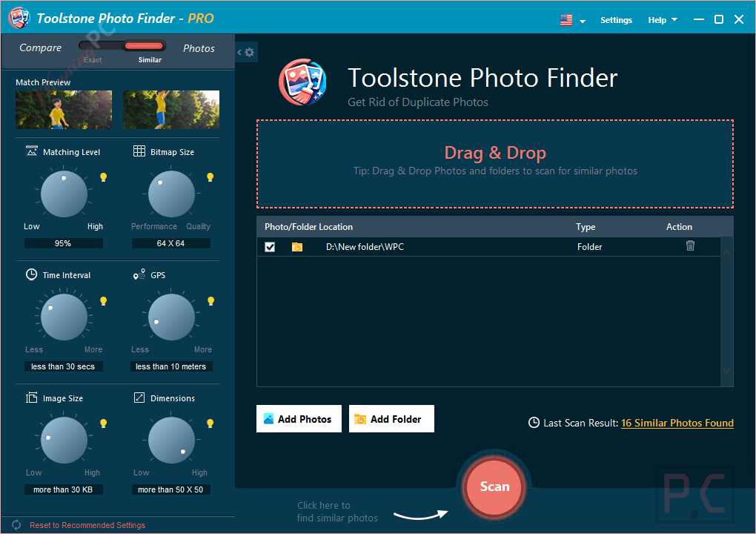
Task: Click the more than 30 KB value
Action: [63, 489]
